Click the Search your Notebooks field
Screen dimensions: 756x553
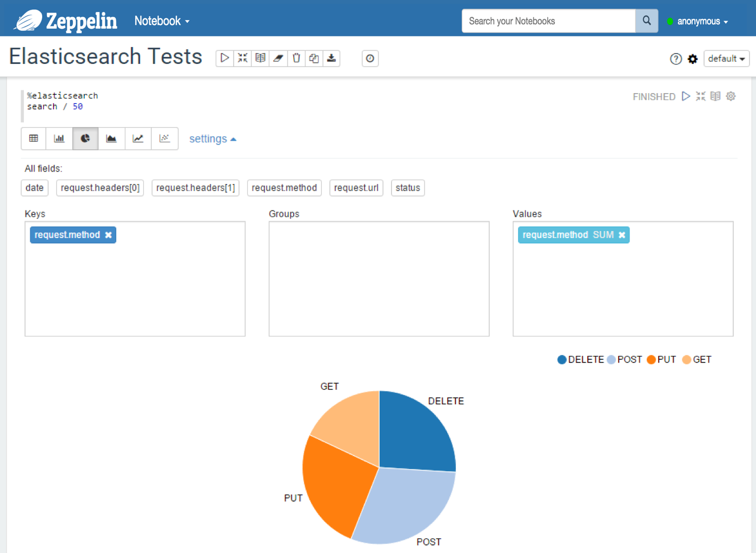click(x=548, y=21)
